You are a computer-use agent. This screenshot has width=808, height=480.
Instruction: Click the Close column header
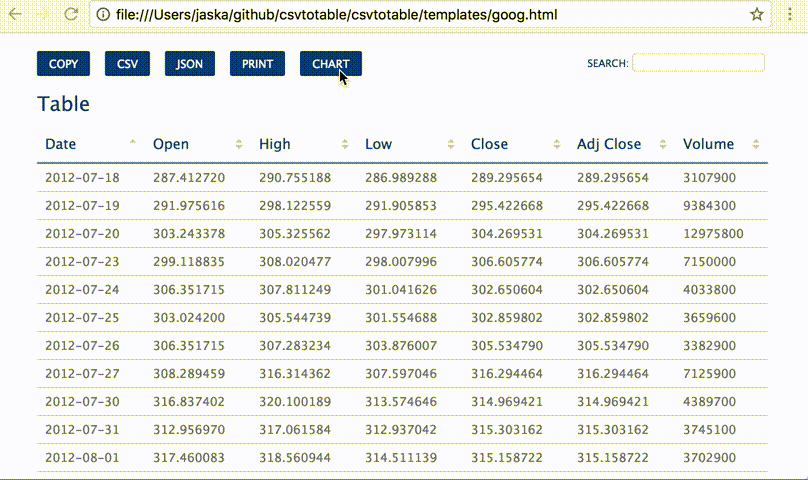point(489,144)
